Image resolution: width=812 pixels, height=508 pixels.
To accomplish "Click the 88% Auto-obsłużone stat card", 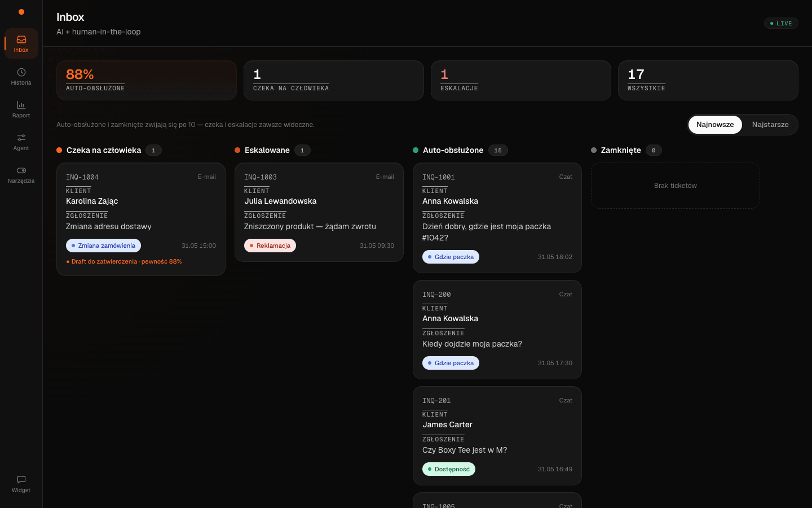I will click(147, 80).
